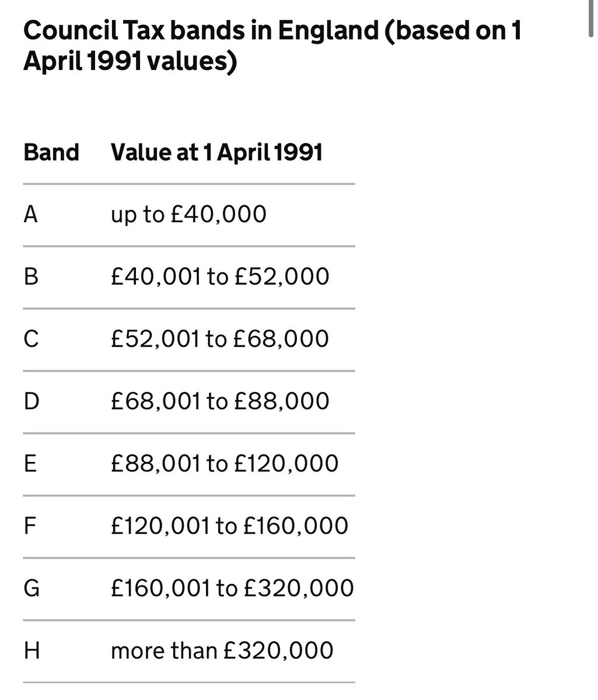This screenshot has width=598, height=700.
Task: Click band letter H in the table
Action: [32, 652]
